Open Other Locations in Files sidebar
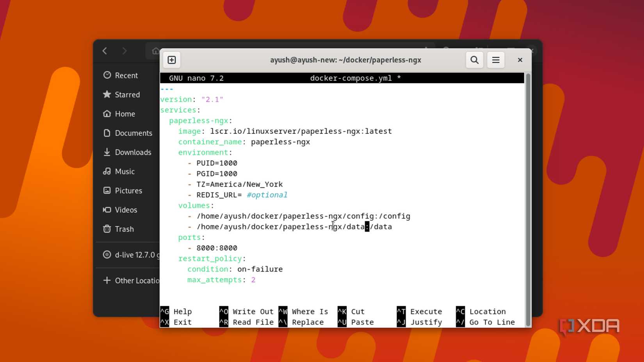This screenshot has width=644, height=362. 131,280
